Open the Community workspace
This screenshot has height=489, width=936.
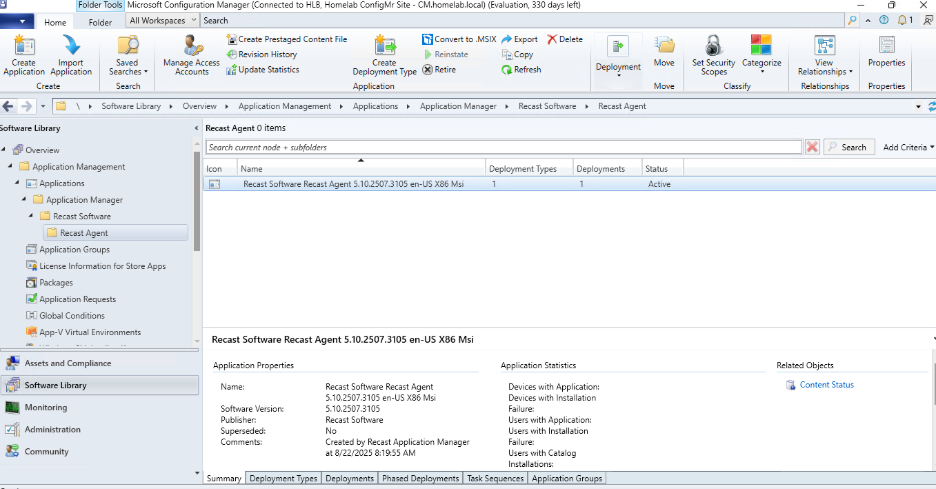coord(99,451)
